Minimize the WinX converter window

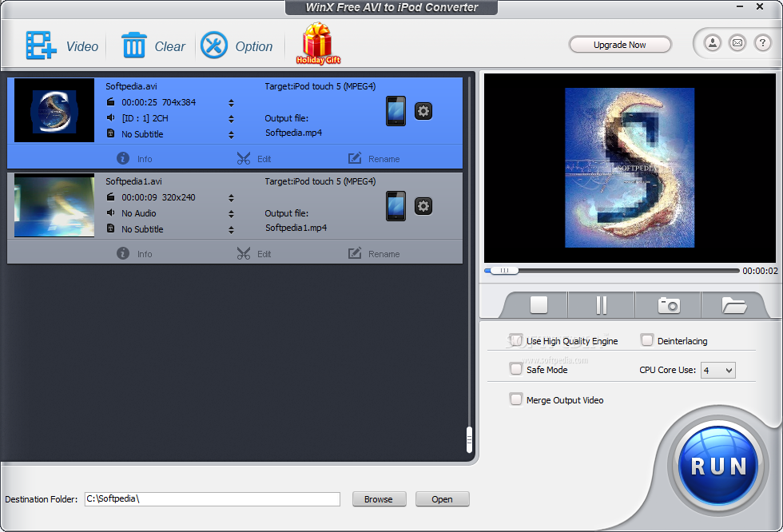pos(740,6)
